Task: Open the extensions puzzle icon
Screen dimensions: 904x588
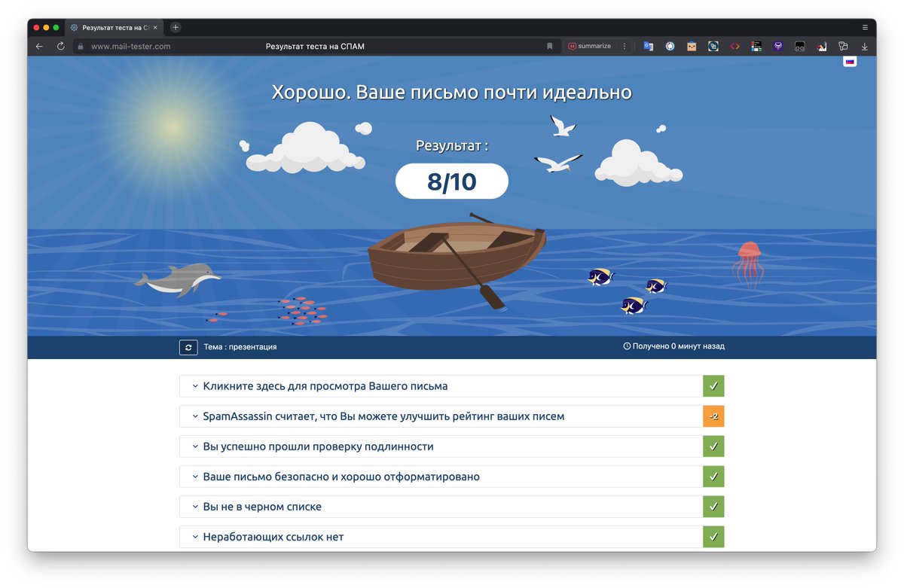Action: (843, 46)
